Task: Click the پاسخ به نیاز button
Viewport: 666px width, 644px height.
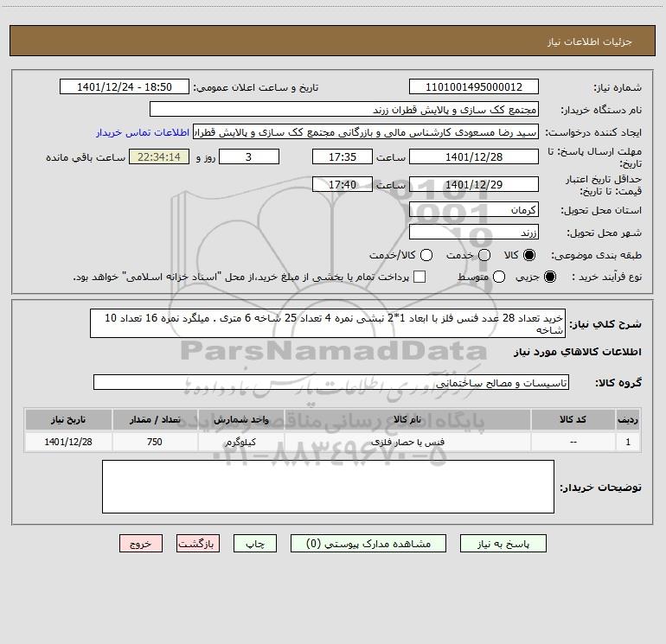Action: [x=503, y=544]
